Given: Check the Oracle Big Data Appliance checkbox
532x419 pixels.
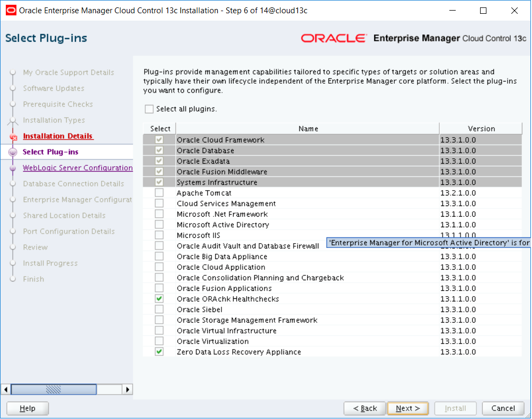Looking at the screenshot, I should (159, 256).
